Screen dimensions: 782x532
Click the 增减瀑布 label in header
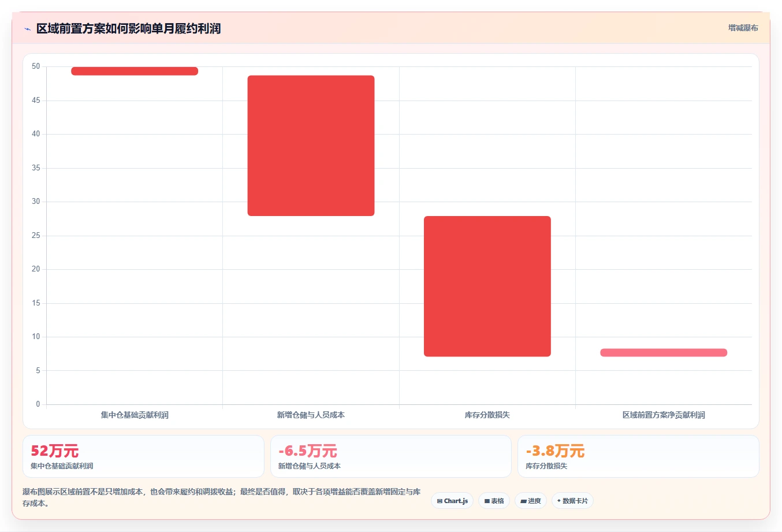(743, 28)
